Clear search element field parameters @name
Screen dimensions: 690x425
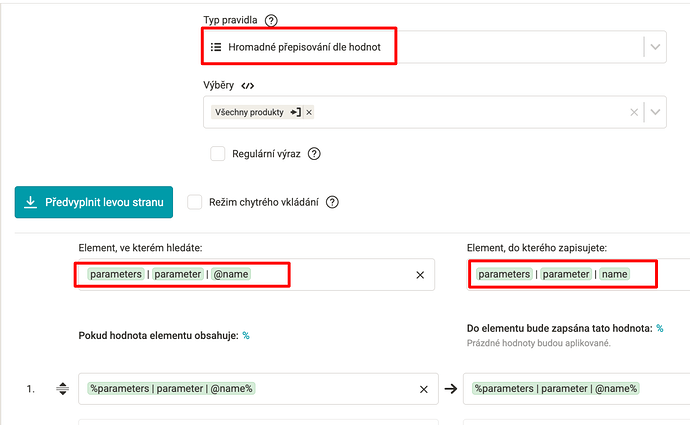tap(420, 275)
